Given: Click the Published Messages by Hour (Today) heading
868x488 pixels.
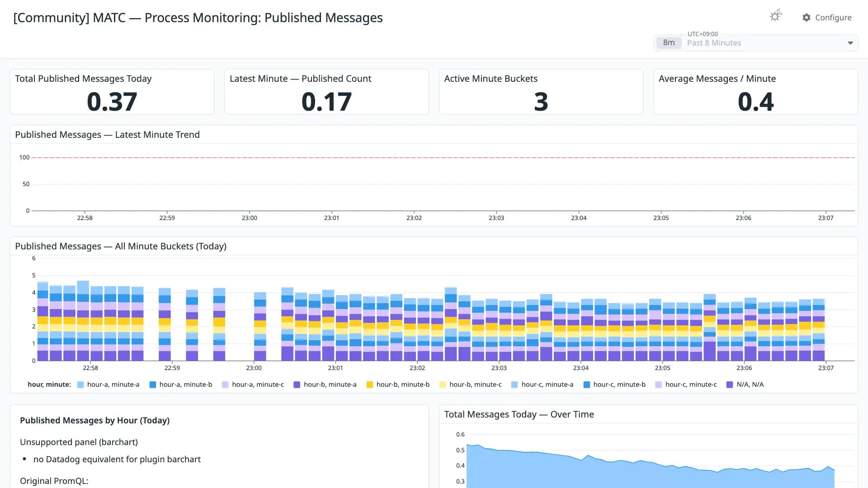Looking at the screenshot, I should 95,420.
